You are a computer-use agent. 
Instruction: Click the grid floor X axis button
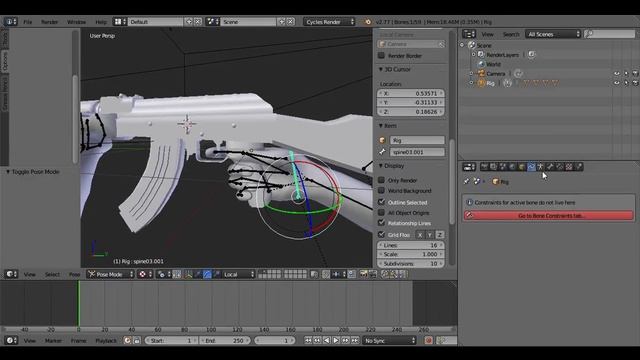click(420, 235)
